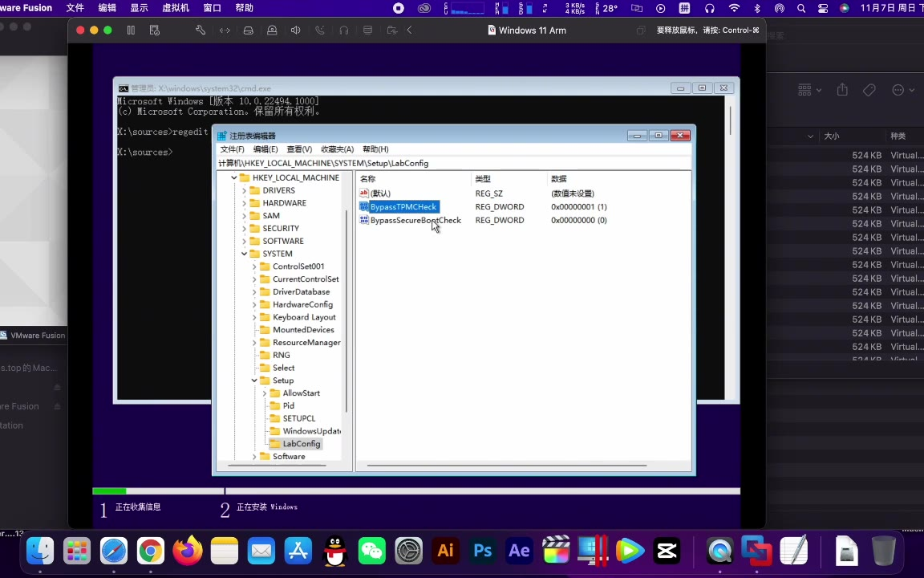
Task: Open Safari from the Dock
Action: (x=114, y=552)
